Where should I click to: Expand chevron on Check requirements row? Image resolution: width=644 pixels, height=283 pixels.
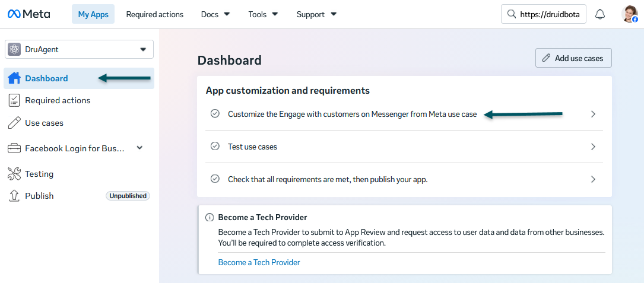tap(593, 180)
